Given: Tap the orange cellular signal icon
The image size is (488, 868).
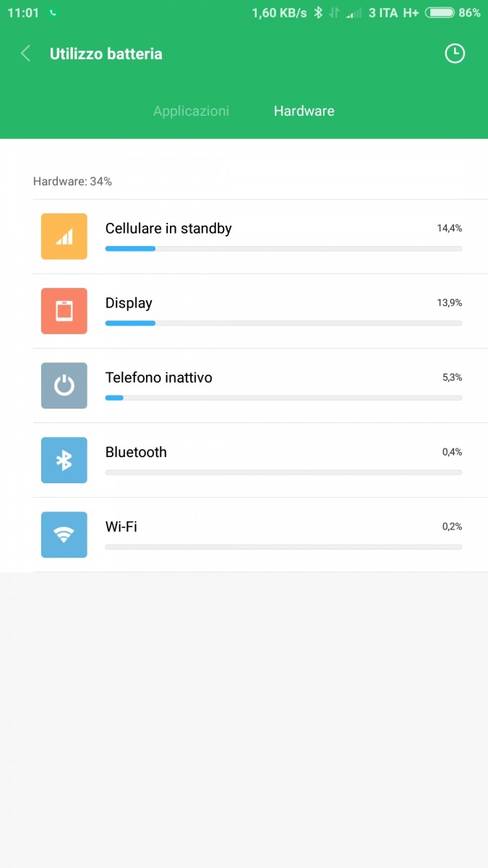Looking at the screenshot, I should 64,237.
